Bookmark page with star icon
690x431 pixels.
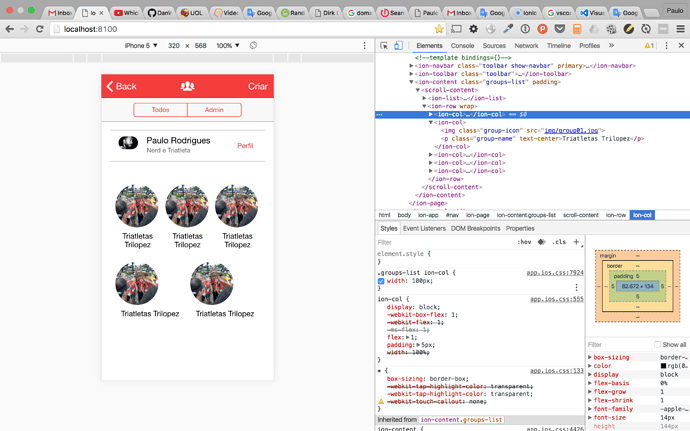click(439, 29)
